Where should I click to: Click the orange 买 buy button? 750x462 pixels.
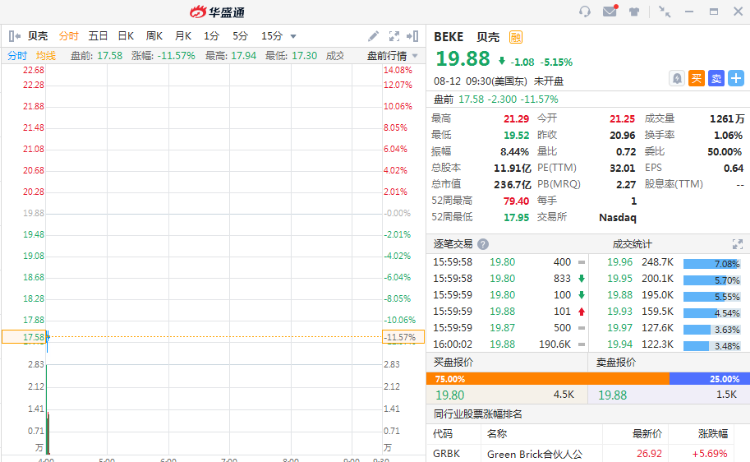(x=697, y=78)
